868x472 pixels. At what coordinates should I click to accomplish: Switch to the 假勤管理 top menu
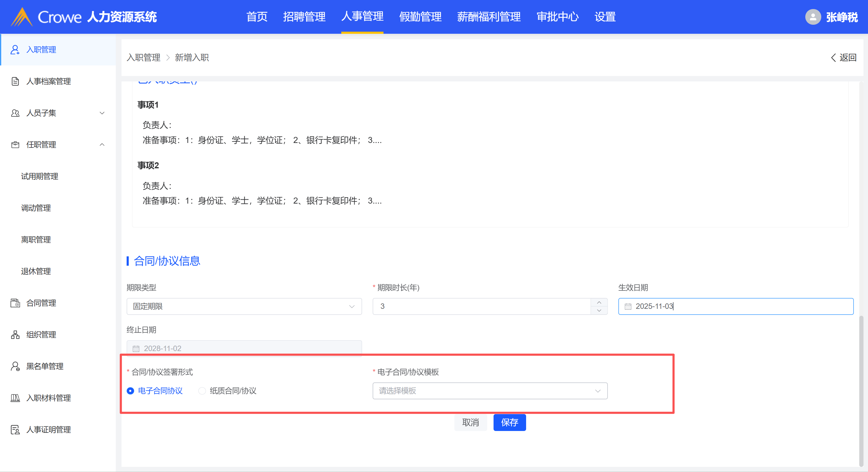pos(420,17)
